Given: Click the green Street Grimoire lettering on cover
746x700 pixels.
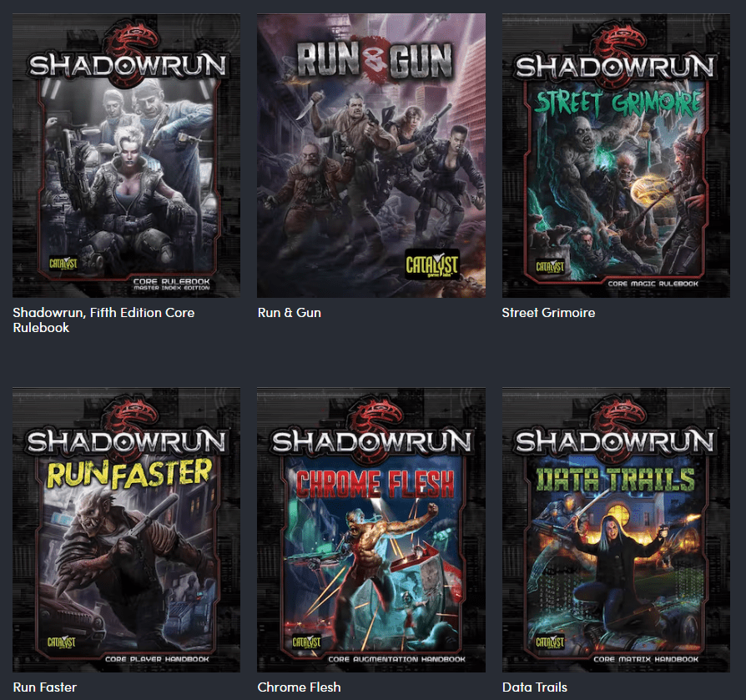Looking at the screenshot, I should (616, 106).
